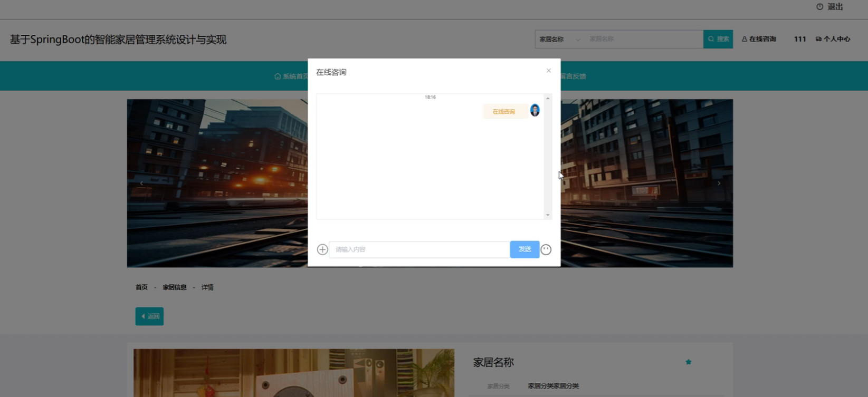
Task: Toggle the favorite star icon
Action: tap(689, 362)
